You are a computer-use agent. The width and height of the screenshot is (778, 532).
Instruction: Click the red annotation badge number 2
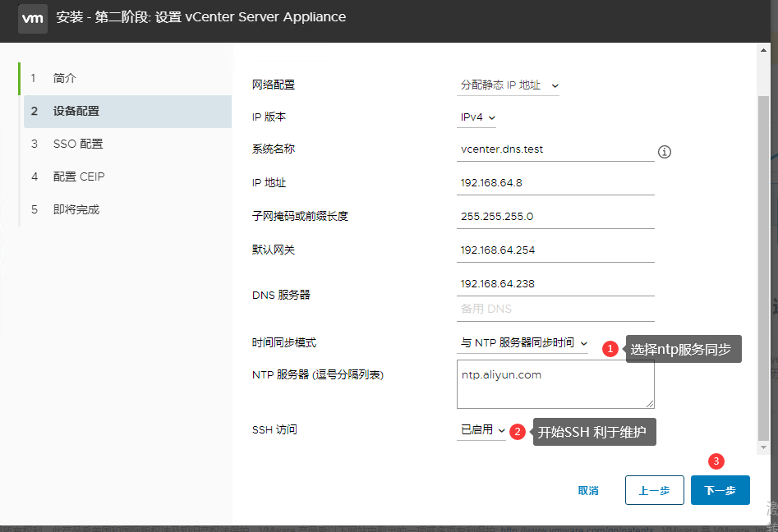[x=517, y=431]
